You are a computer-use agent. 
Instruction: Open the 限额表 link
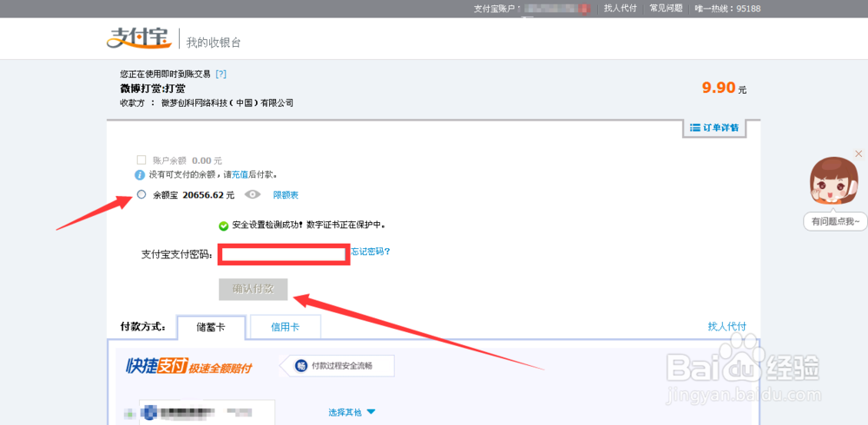click(x=286, y=195)
